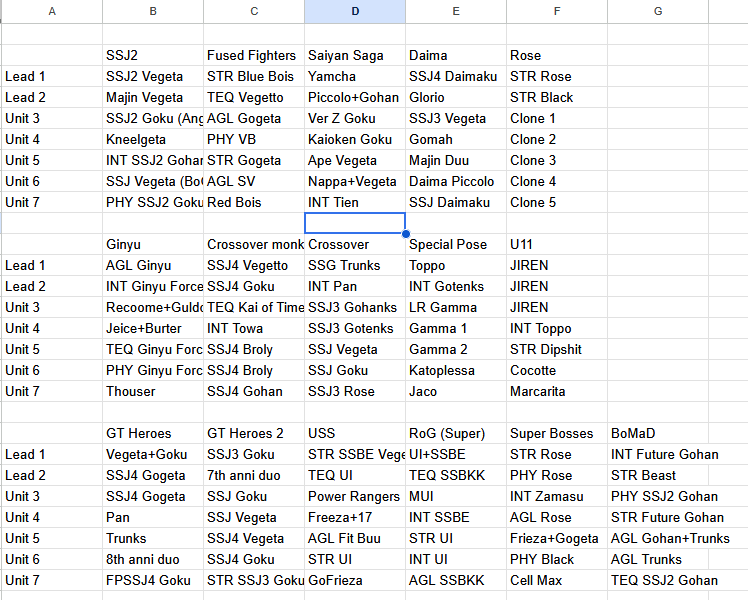Click the 'Glorio' cell
The height and width of the screenshot is (600, 748).
pyautogui.click(x=456, y=97)
